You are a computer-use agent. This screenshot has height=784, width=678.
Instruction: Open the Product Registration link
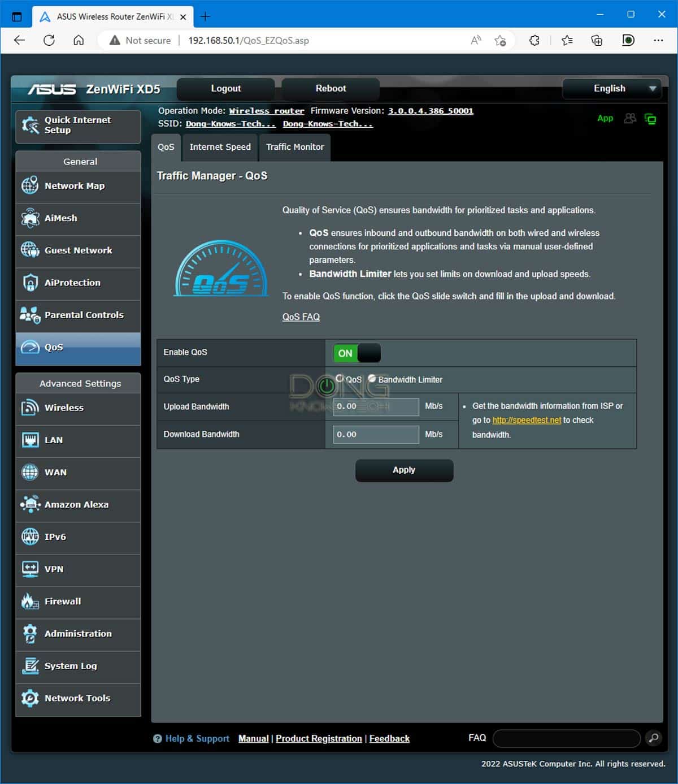(x=319, y=739)
